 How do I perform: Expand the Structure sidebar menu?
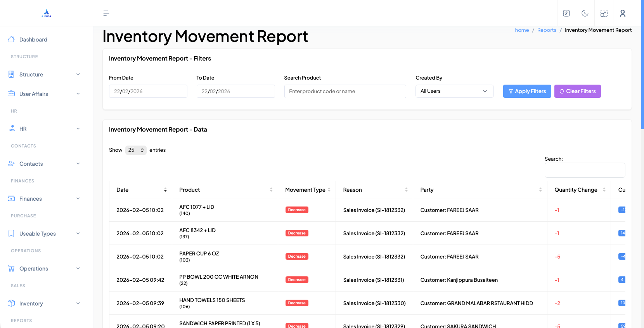click(x=45, y=75)
